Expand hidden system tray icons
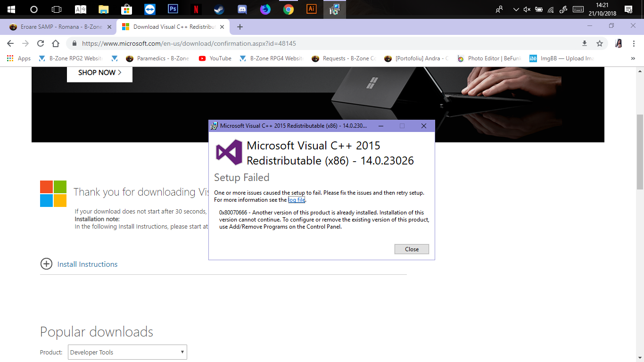Screen dimensions: 644x362 (515, 9)
